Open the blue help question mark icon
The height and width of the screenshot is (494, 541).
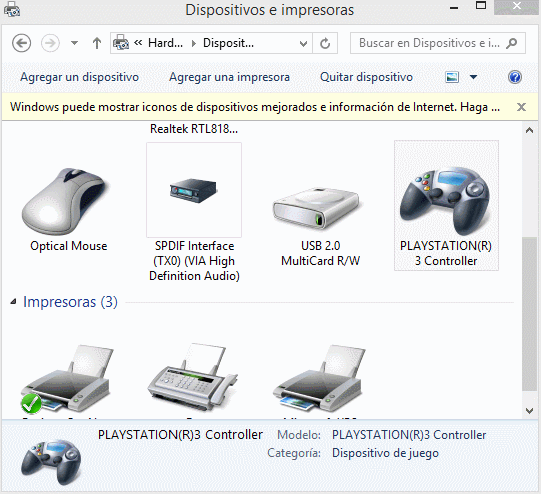(515, 77)
